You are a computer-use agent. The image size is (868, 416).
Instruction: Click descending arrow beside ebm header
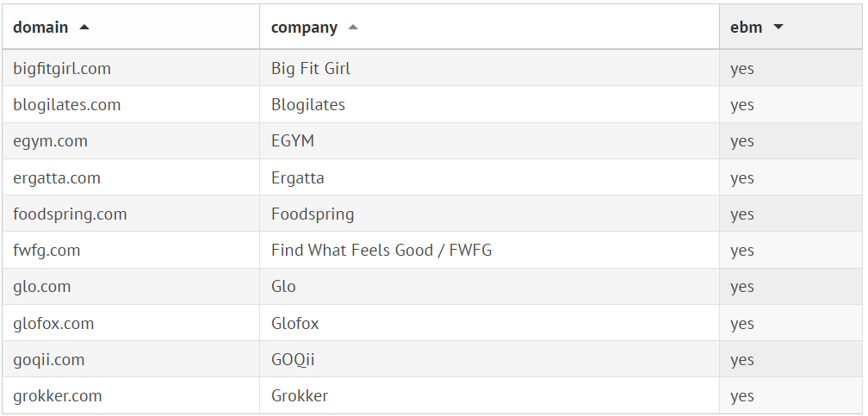(778, 28)
